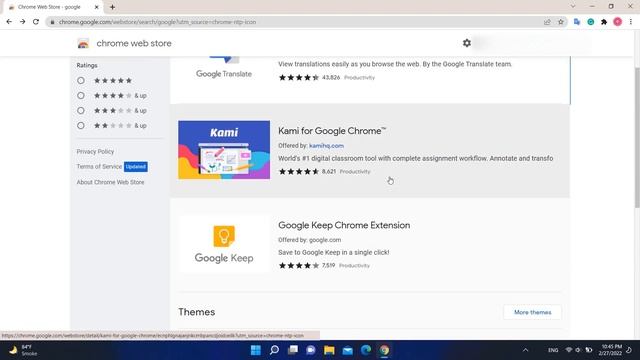Open the kamihq.com publisher link
This screenshot has width=640, height=360.
326,146
